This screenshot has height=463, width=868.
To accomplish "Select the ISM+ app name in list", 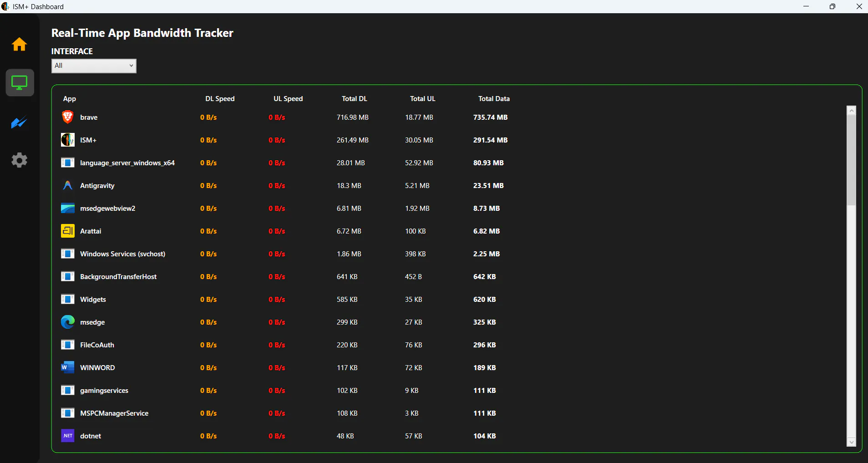I will tap(88, 140).
